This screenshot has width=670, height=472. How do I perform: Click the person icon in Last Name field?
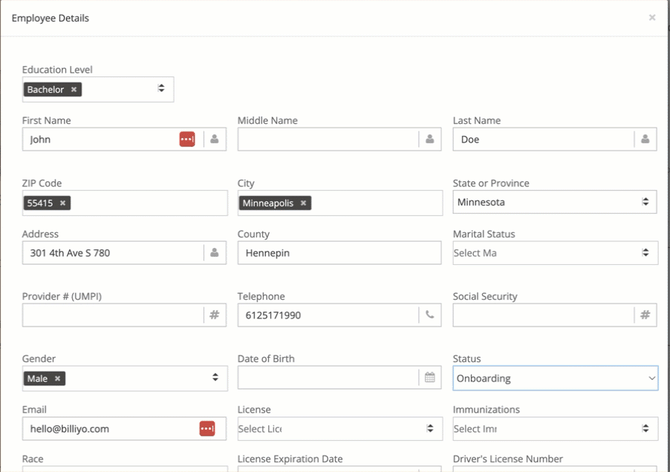click(645, 140)
